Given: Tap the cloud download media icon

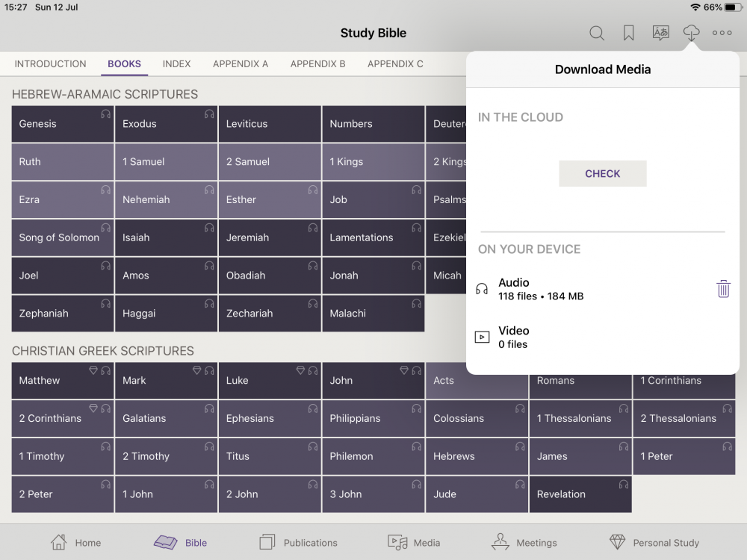Looking at the screenshot, I should 692,33.
